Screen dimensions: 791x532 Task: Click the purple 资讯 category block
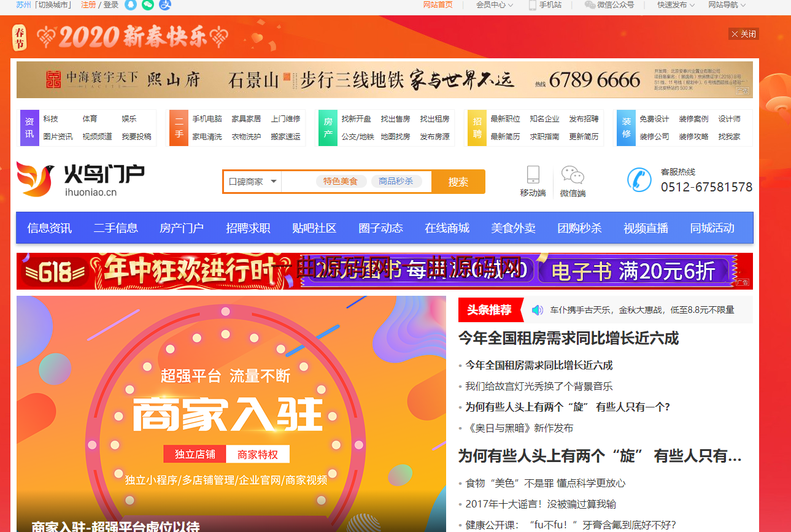(29, 128)
